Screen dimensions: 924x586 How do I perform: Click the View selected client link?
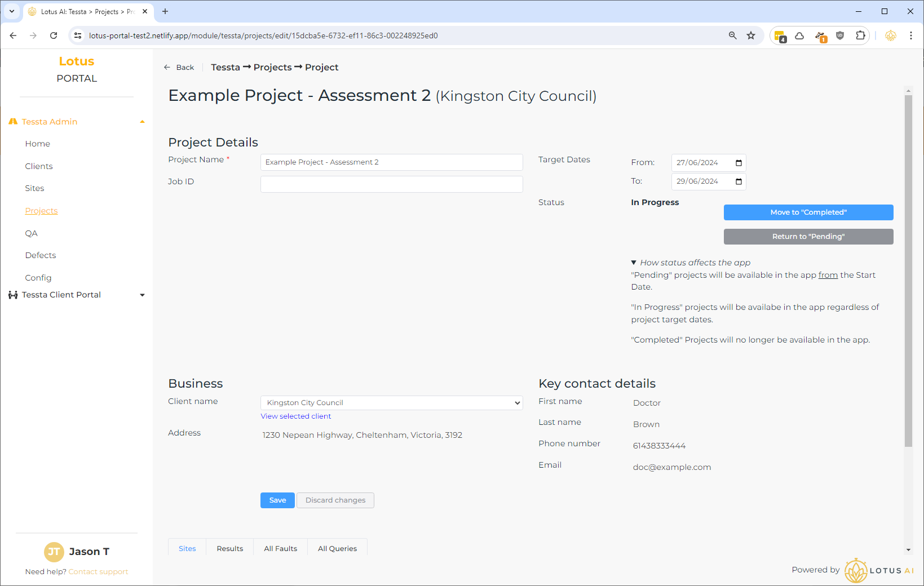coord(295,416)
